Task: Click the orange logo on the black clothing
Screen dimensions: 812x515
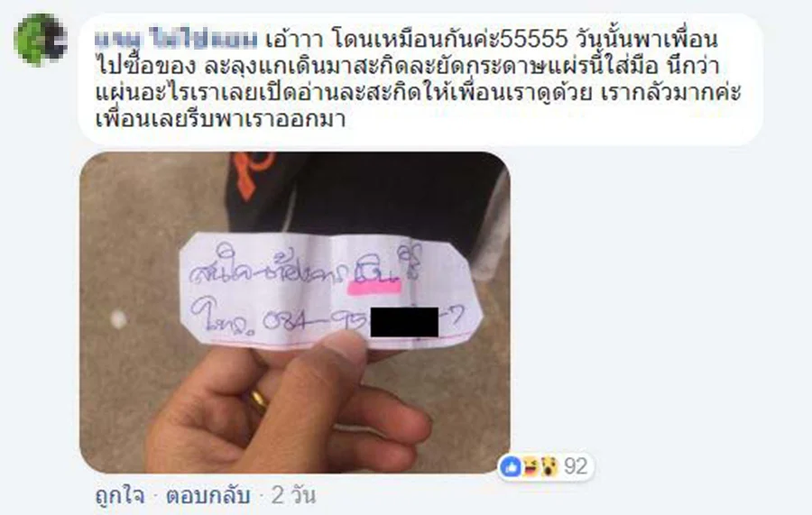Action: [x=251, y=174]
